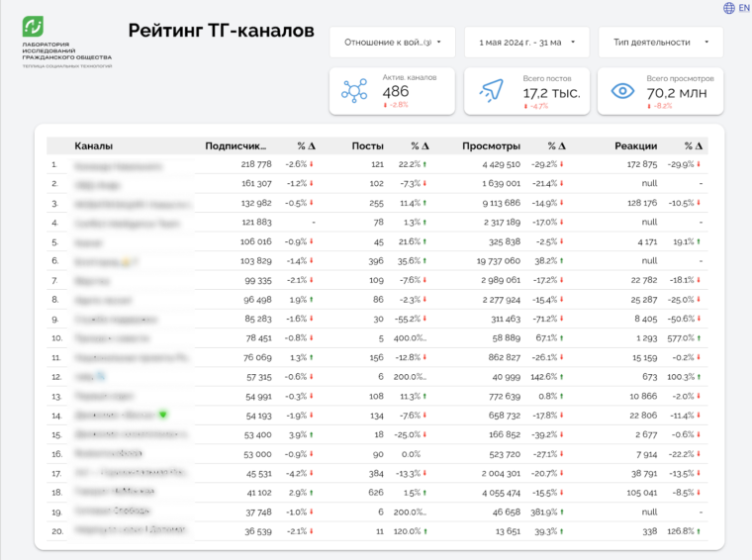The width and height of the screenshot is (752, 560).
Task: Sort by 'Просмотры' column header
Action: 491,145
